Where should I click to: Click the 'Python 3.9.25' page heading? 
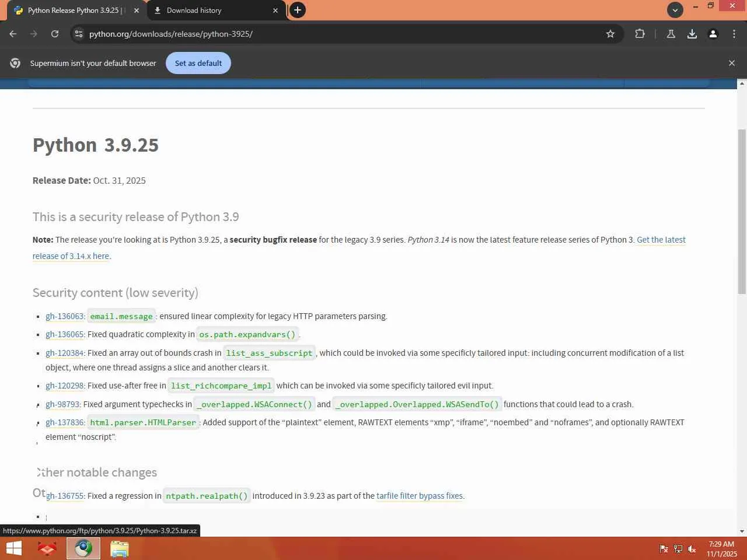[x=96, y=145]
